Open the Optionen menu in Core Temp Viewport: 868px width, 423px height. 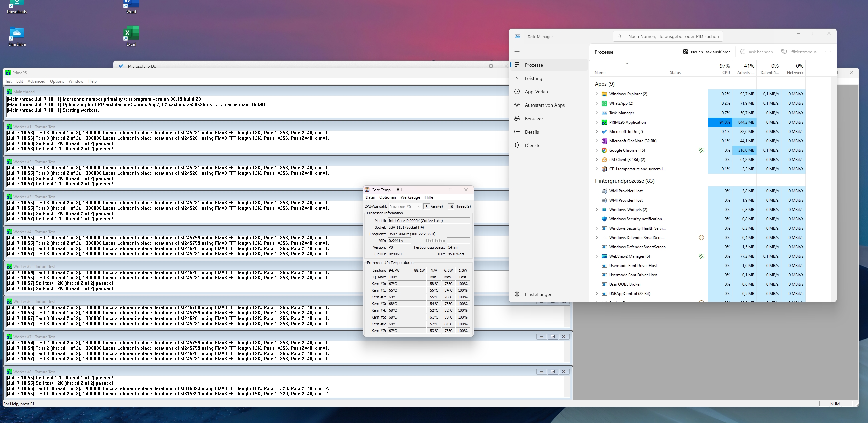point(387,197)
